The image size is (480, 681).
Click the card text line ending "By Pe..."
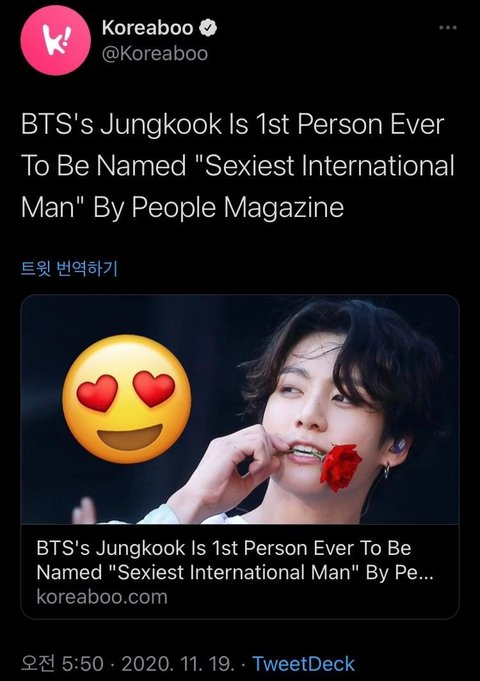coord(235,572)
